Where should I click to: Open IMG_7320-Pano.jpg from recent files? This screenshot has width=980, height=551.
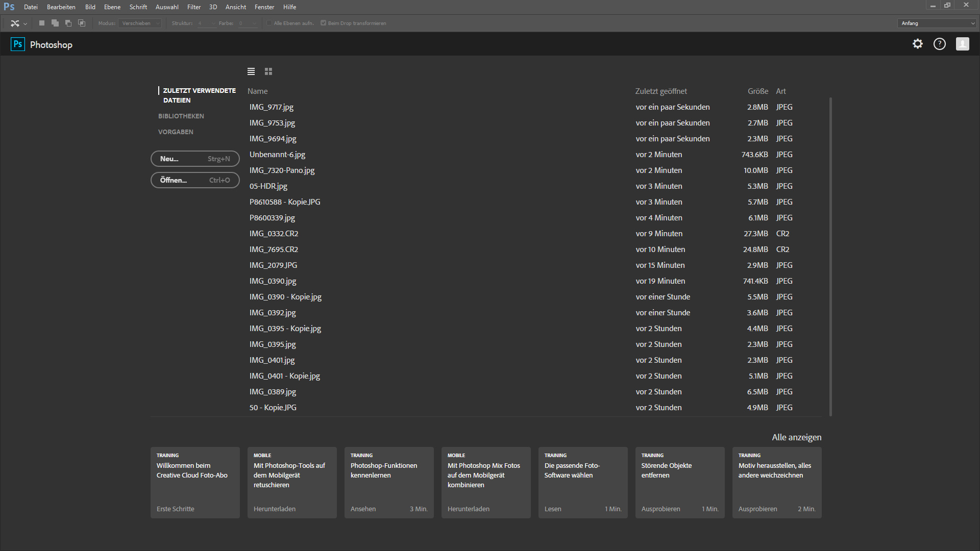282,170
